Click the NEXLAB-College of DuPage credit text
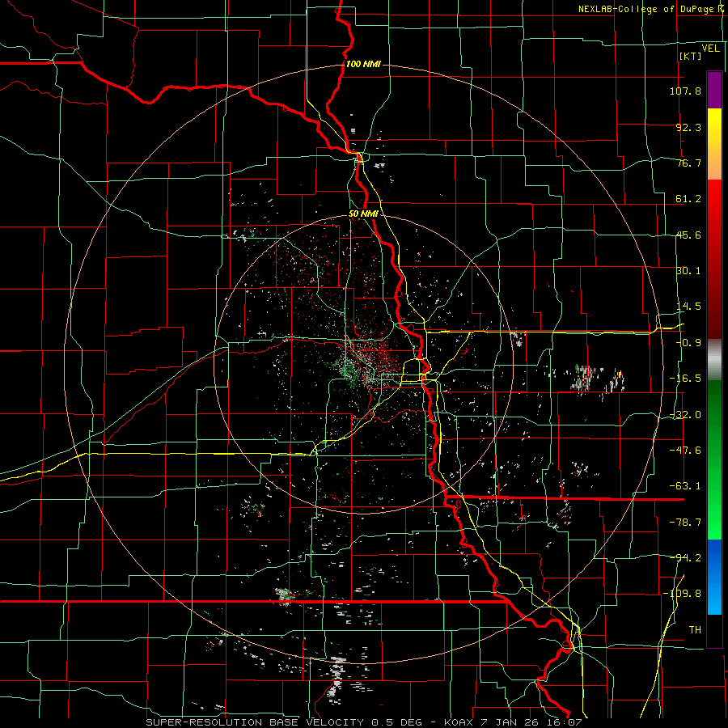 click(645, 9)
